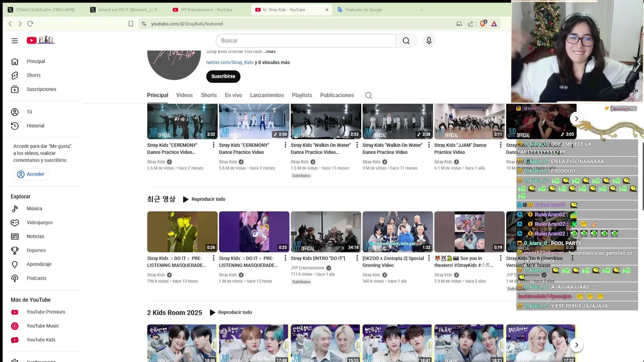Search within channel using magnifier icon

click(x=368, y=96)
